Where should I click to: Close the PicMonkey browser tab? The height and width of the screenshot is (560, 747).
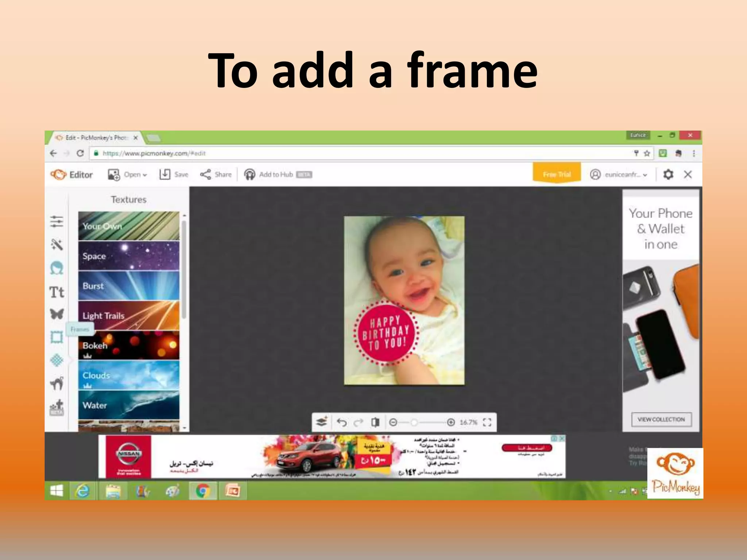(x=135, y=138)
